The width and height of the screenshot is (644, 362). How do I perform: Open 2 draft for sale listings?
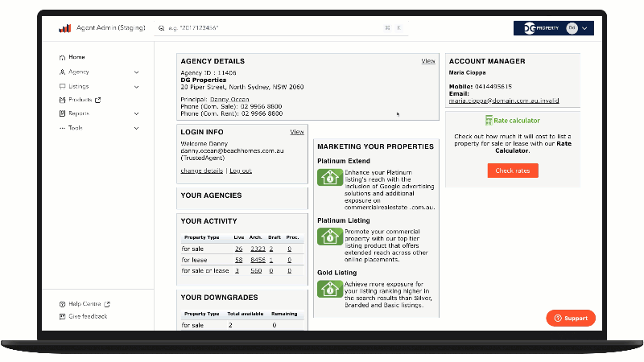[x=271, y=249]
